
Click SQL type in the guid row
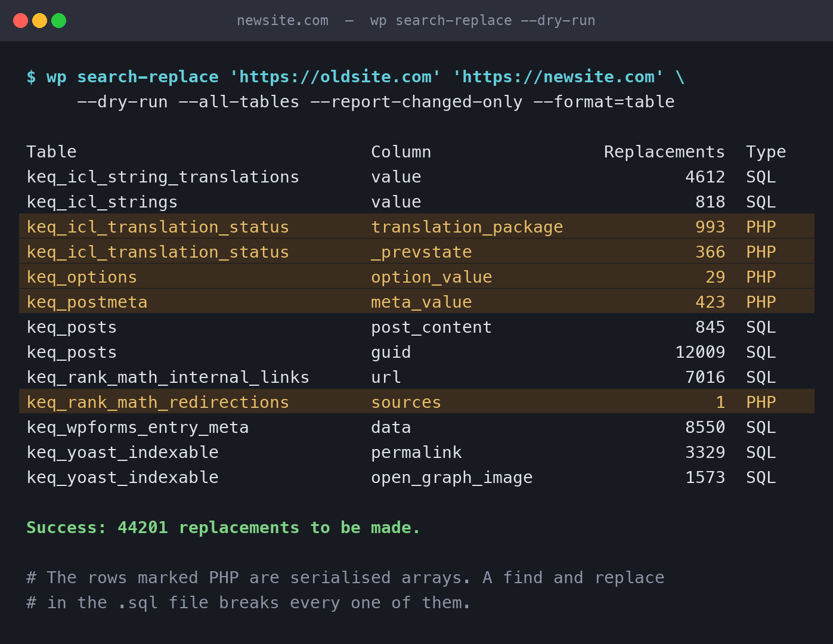pos(761,352)
